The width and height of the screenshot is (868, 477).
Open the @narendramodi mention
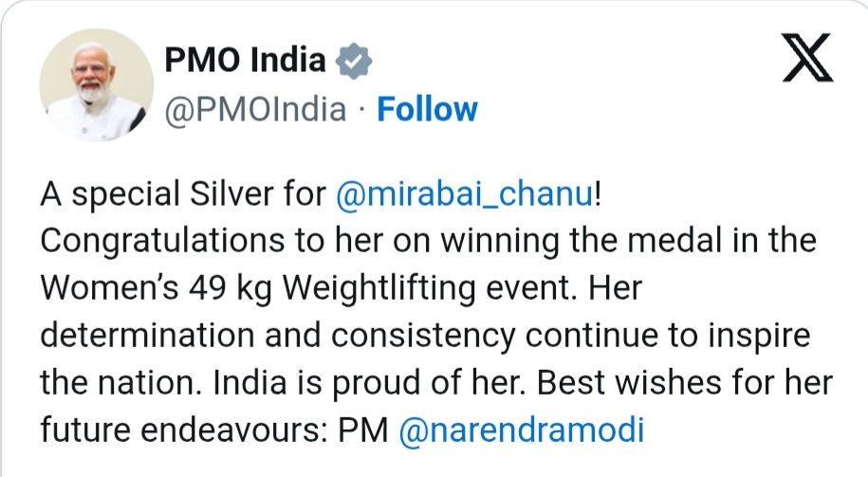(522, 430)
